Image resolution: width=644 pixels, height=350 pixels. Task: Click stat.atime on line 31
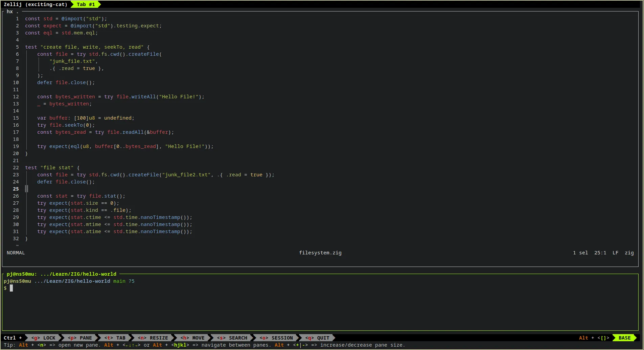(x=86, y=231)
